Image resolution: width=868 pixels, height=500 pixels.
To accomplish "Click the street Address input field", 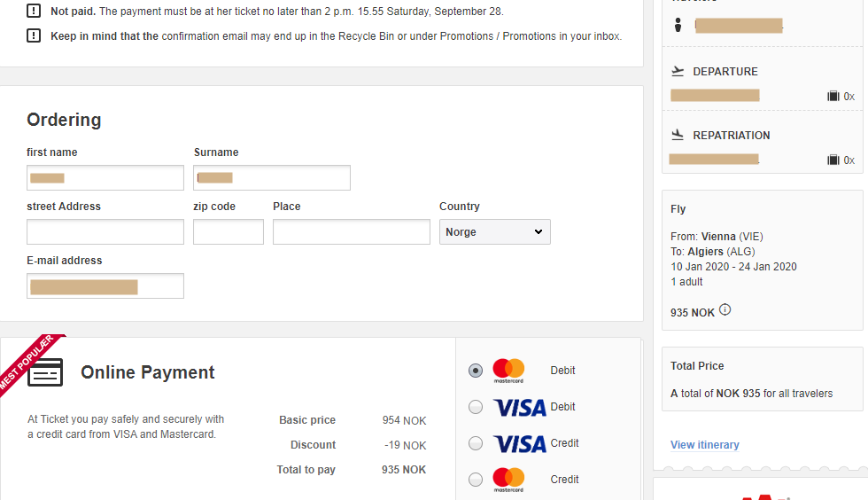I will click(105, 231).
